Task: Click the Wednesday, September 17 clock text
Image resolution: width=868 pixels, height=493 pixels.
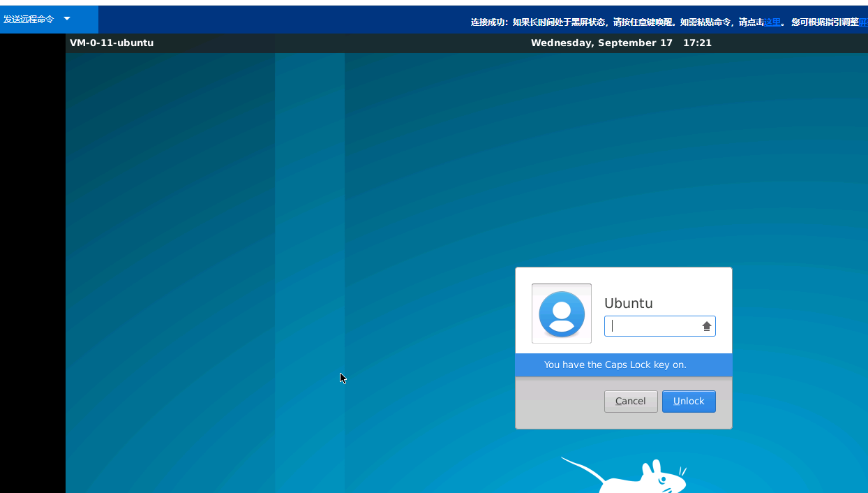Action: pyautogui.click(x=621, y=43)
